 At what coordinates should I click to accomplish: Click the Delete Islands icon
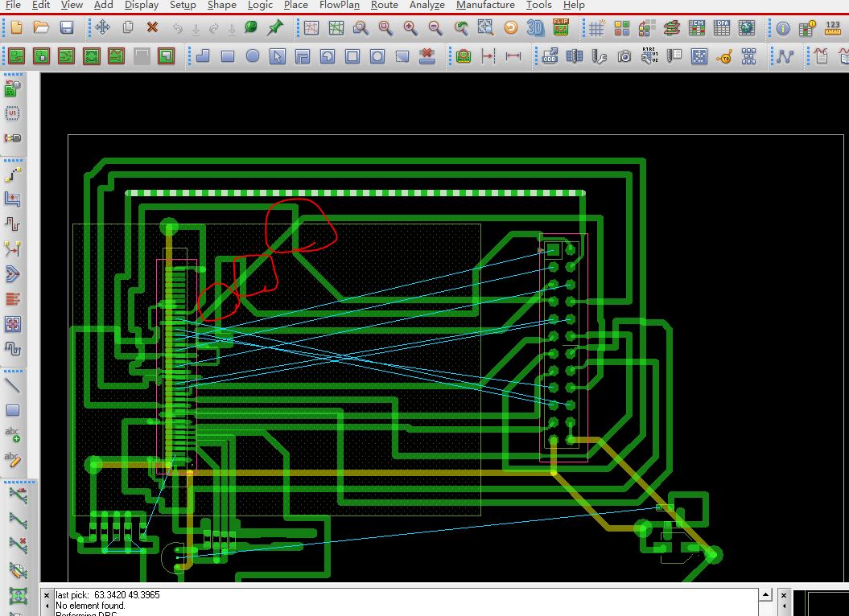[x=427, y=55]
